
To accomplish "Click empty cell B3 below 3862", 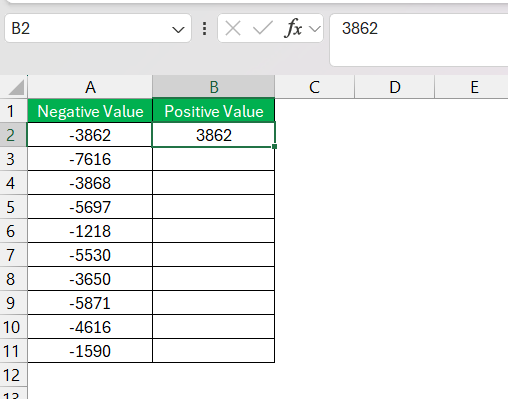I will point(214,159).
